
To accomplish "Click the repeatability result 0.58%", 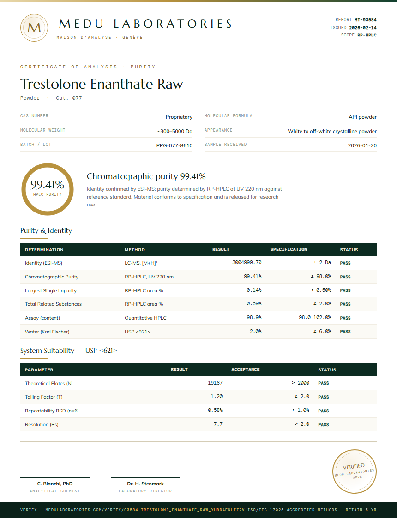I will point(215,411).
